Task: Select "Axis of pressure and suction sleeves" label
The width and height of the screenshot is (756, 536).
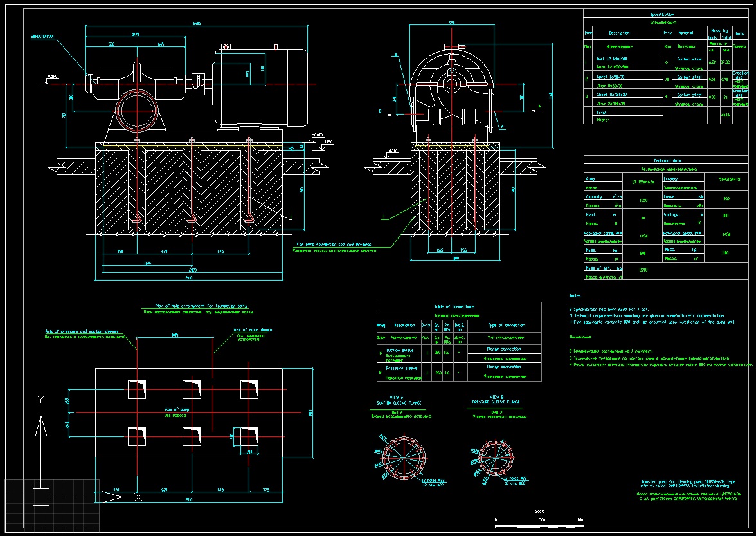Action: (x=82, y=331)
